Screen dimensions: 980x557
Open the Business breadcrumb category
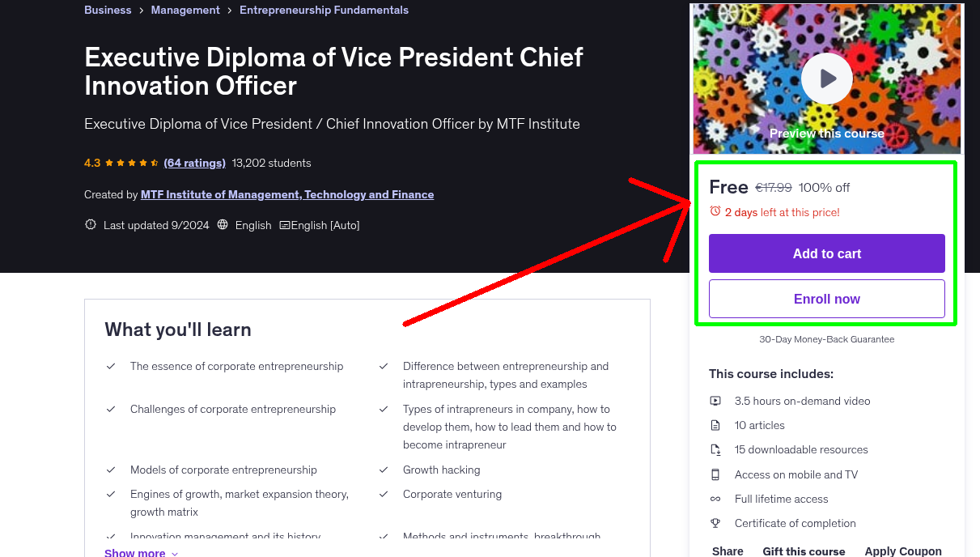(108, 10)
